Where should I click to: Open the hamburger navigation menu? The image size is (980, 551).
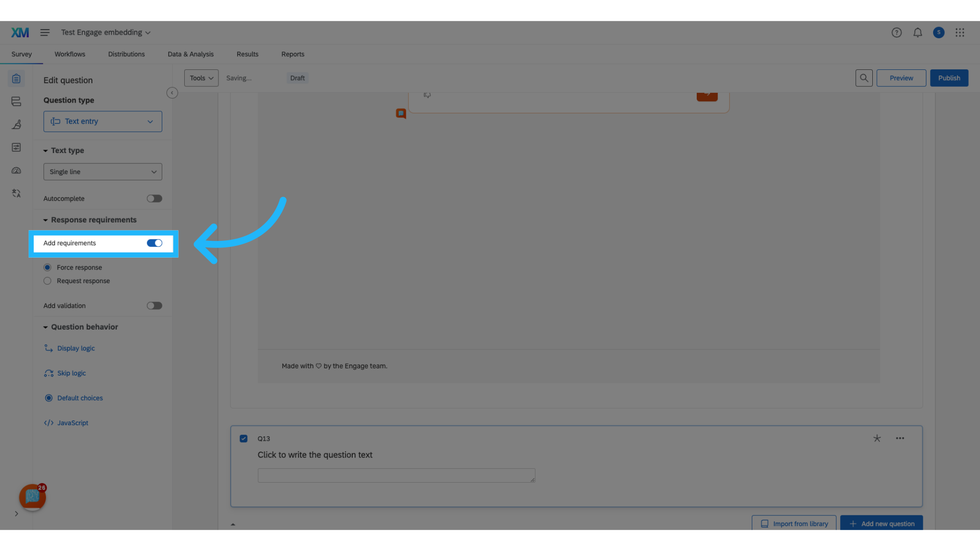point(45,33)
